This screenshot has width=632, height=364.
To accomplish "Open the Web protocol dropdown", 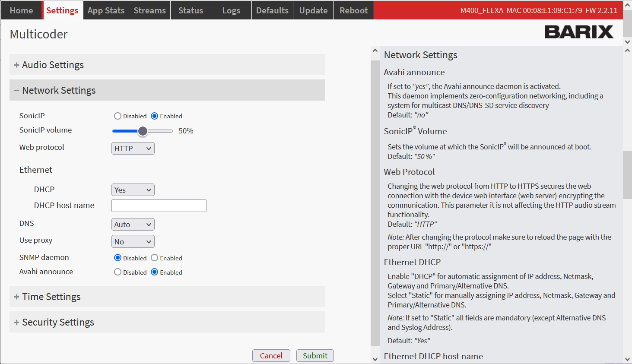I will 133,149.
